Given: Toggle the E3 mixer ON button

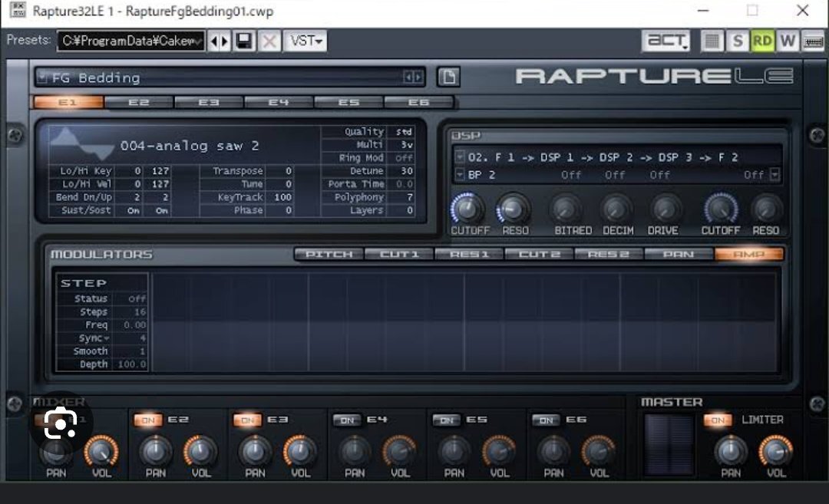Looking at the screenshot, I should click(x=247, y=420).
